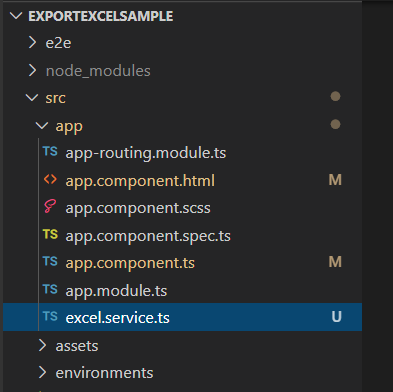Open app.component.scss file
Image resolution: width=393 pixels, height=392 pixels.
[x=138, y=208]
